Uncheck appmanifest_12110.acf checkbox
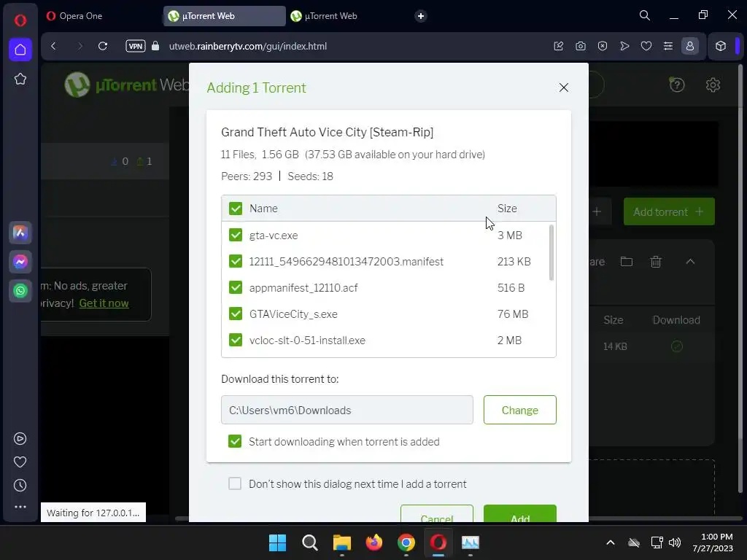 [236, 287]
